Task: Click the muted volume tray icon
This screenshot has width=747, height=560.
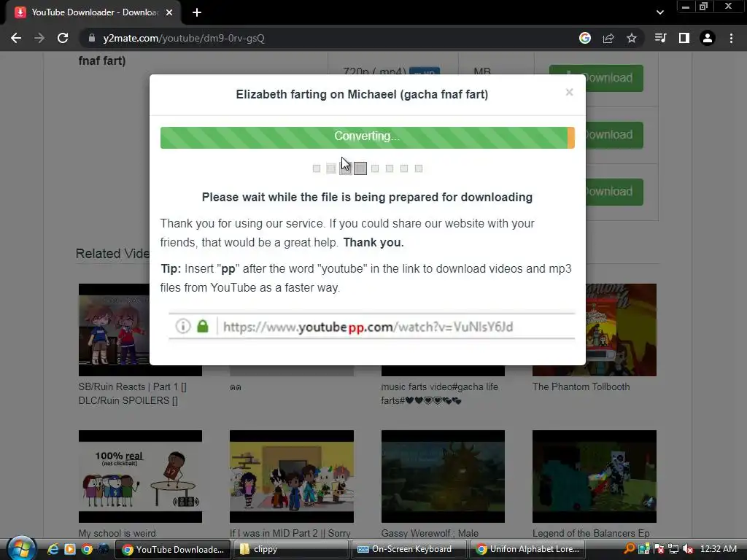Action: 687,548
